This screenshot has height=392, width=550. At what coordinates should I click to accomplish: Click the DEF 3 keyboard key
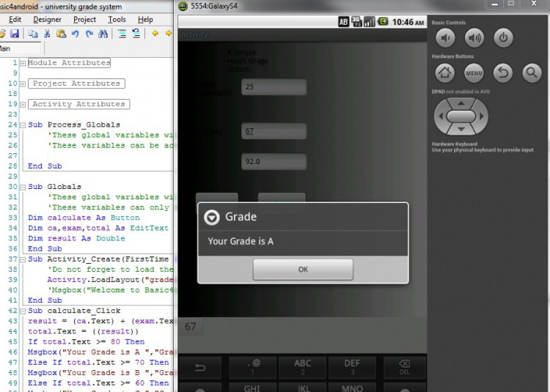[352, 368]
